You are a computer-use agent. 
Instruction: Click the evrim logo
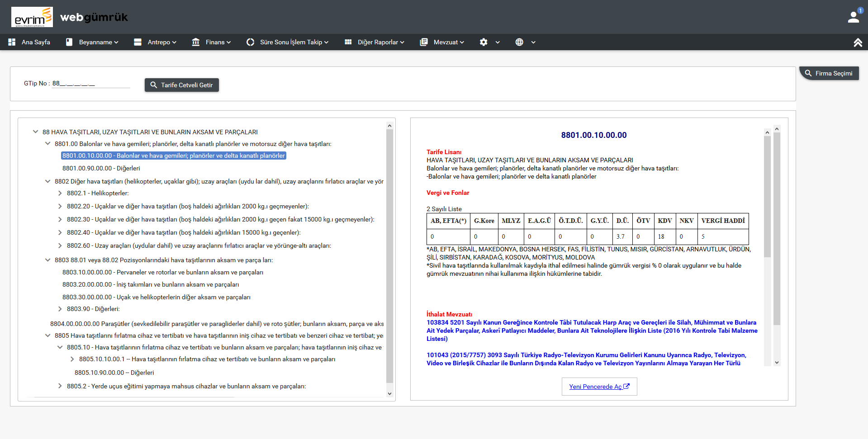point(32,17)
